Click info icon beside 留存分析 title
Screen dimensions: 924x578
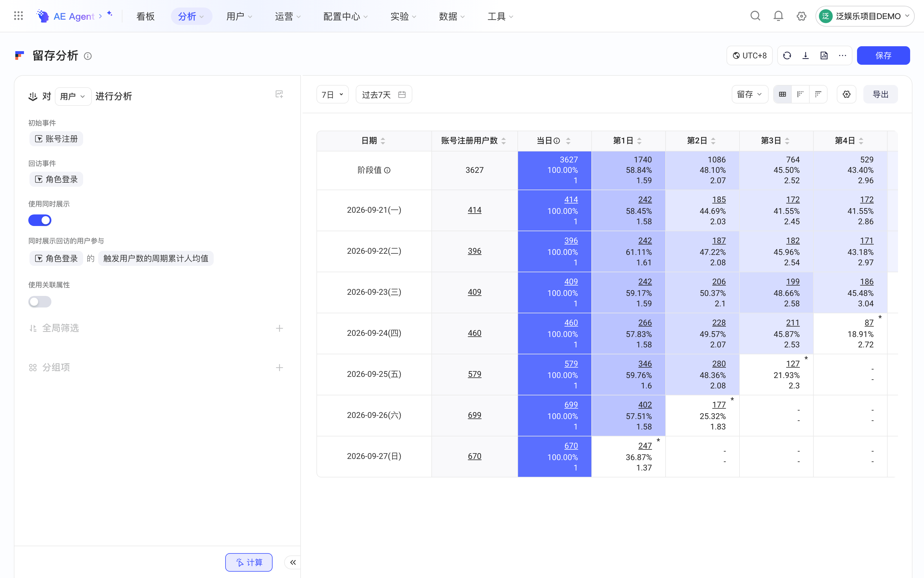(88, 56)
